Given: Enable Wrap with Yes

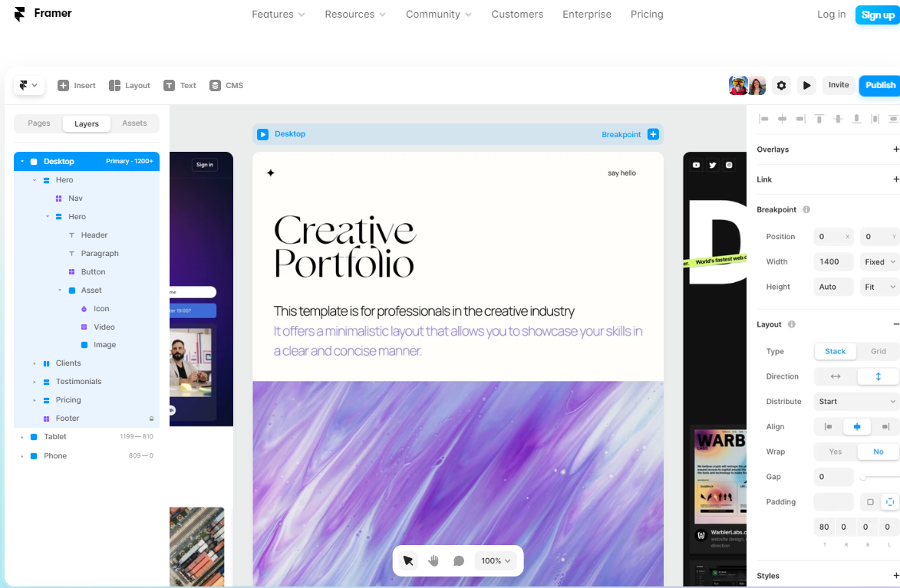Looking at the screenshot, I should pyautogui.click(x=835, y=452).
